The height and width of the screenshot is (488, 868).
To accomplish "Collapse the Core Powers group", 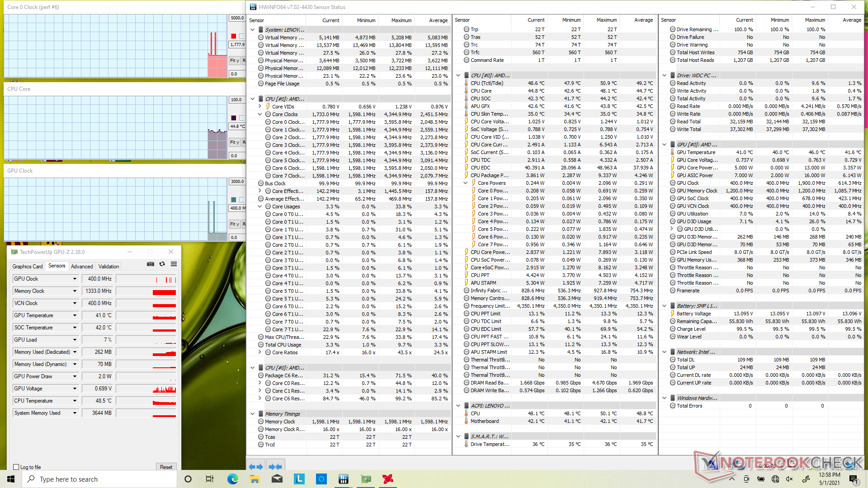I will tap(465, 183).
